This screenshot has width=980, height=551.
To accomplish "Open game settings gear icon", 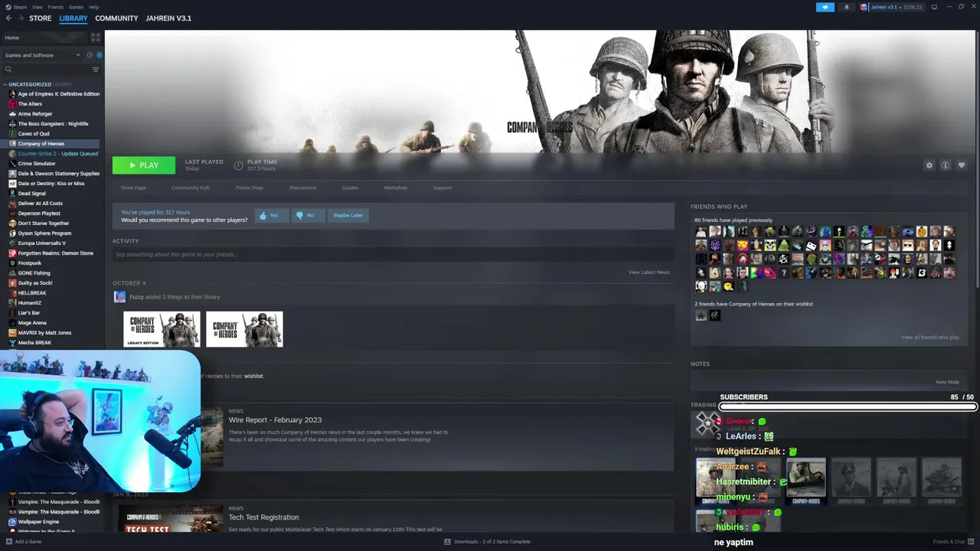I will 929,165.
